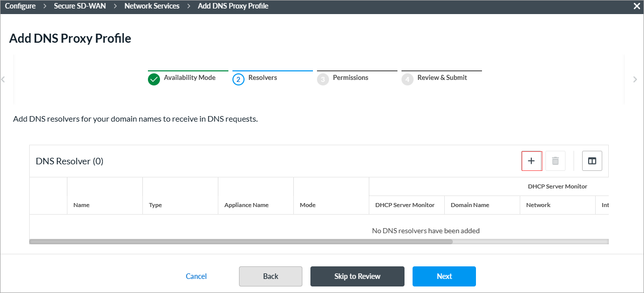Click the DHCP Server Monitor group header

coord(557,186)
